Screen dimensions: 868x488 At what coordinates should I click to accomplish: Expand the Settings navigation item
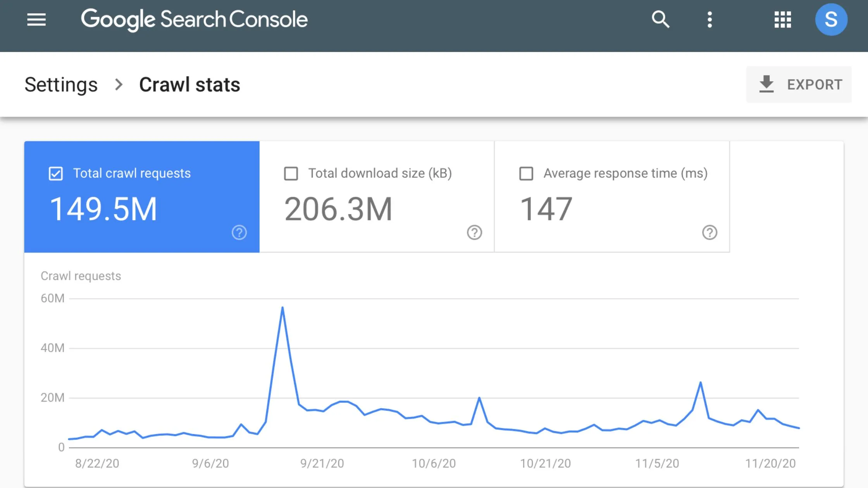pyautogui.click(x=61, y=84)
